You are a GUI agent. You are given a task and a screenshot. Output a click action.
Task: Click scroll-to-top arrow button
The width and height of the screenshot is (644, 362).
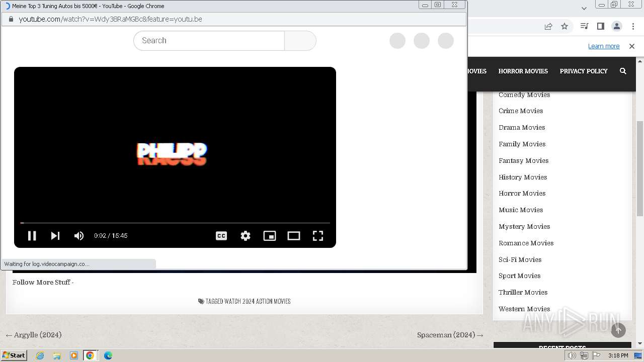tap(618, 330)
